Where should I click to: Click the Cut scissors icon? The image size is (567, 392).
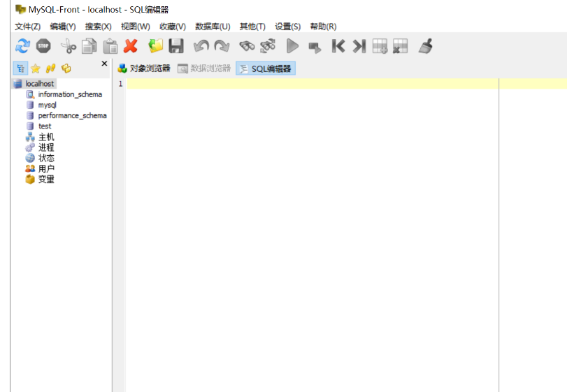pyautogui.click(x=69, y=46)
